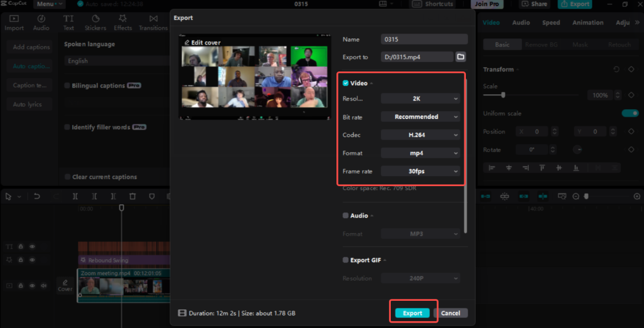Open the Resolution dropdown showing 2K

(x=420, y=98)
